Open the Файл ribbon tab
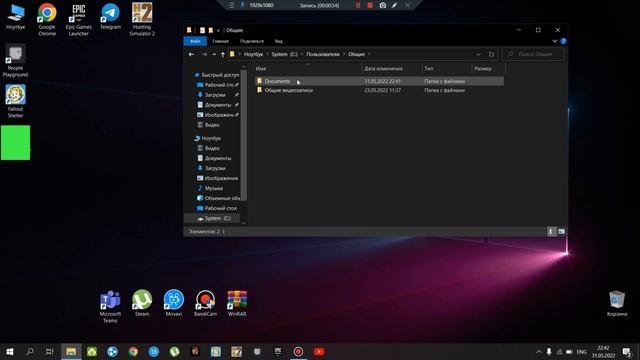Image resolution: width=640 pixels, height=360 pixels. (x=195, y=41)
